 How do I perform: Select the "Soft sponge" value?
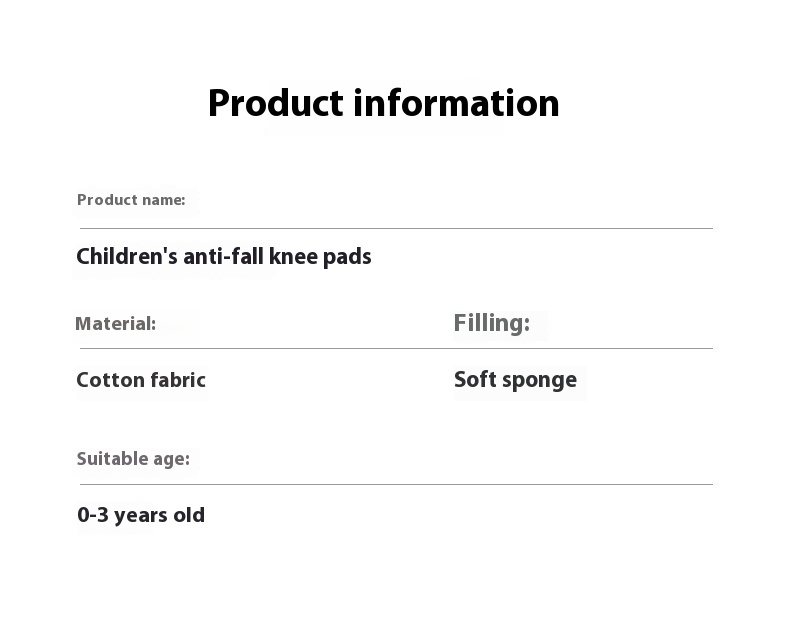tap(515, 380)
